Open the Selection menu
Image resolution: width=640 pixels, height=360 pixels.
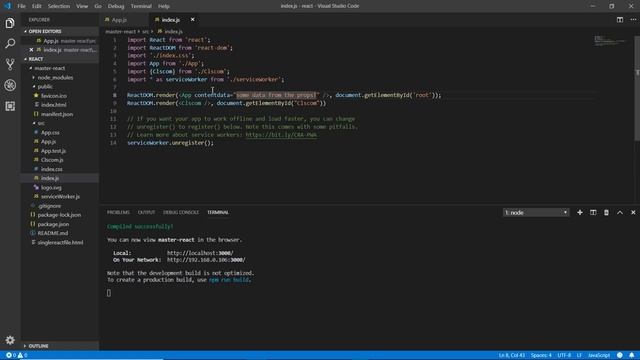pos(59,6)
